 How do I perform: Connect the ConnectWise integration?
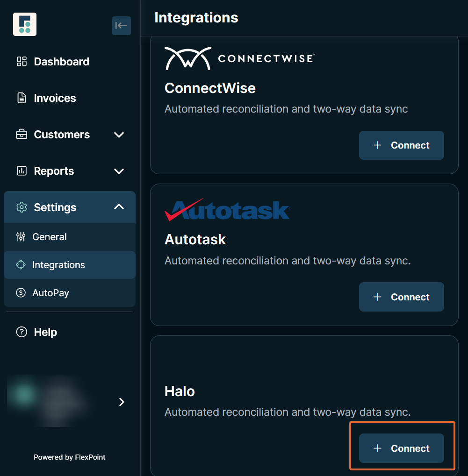[401, 145]
